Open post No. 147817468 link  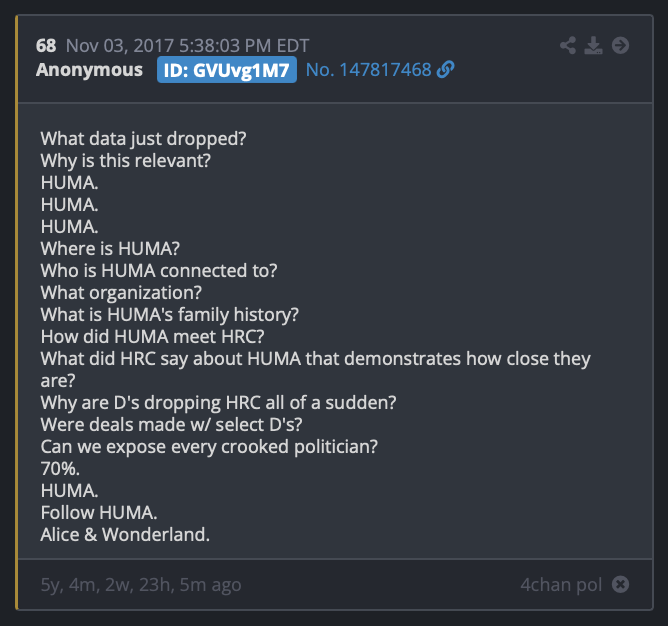point(369,70)
